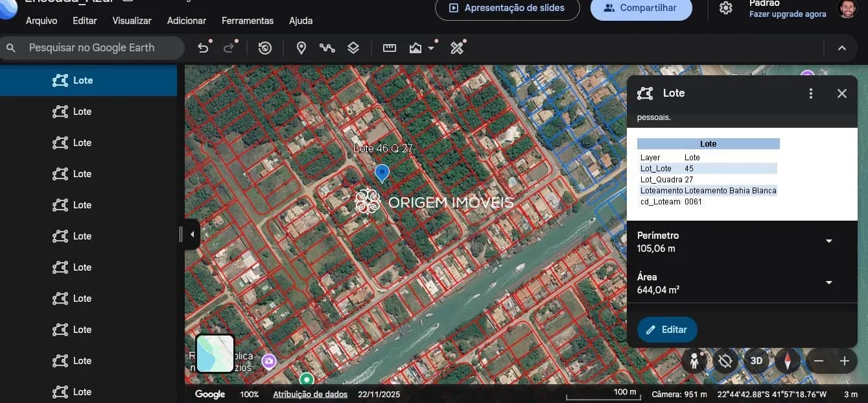This screenshot has height=403, width=868.
Task: Open the user profile avatar
Action: 846,8
